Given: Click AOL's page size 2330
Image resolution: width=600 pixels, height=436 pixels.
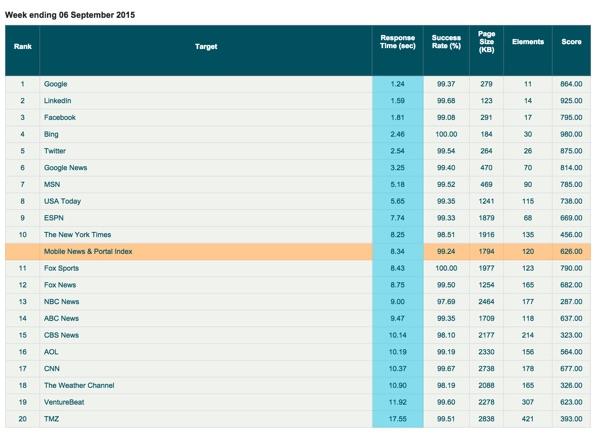Looking at the screenshot, I should click(486, 352).
